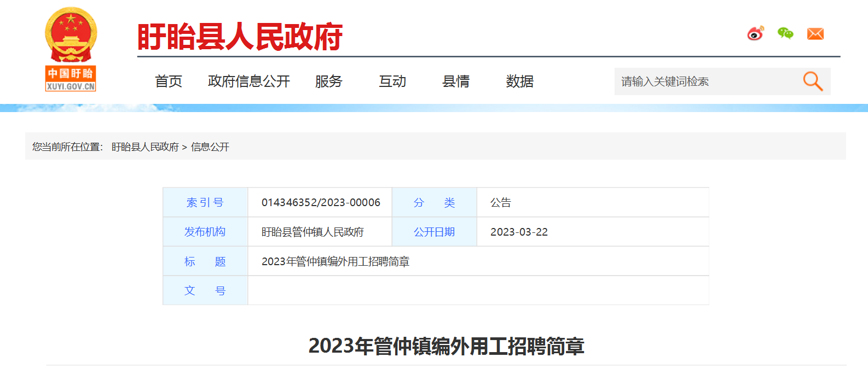Screen dimensions: 868x386
Task: Open the 县情 navigation item
Action: [x=456, y=81]
